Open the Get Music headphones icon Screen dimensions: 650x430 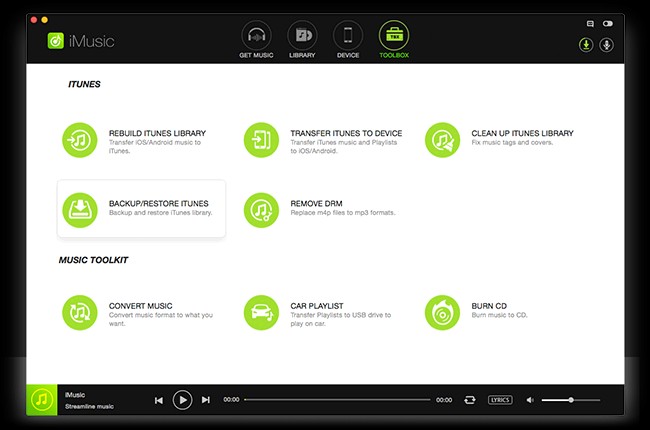256,36
